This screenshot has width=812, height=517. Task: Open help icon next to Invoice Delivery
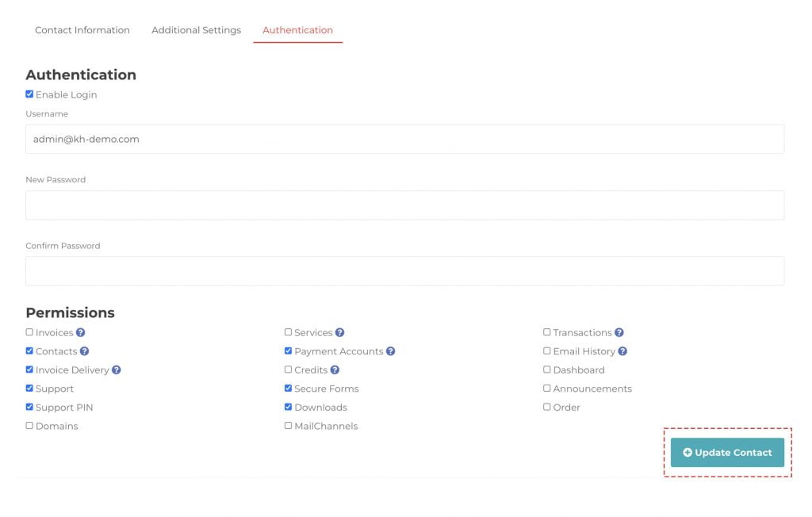pos(117,370)
